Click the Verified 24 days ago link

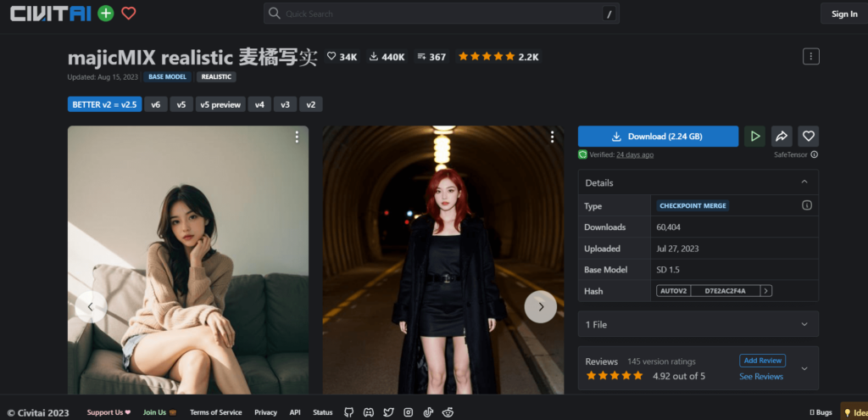pyautogui.click(x=635, y=154)
